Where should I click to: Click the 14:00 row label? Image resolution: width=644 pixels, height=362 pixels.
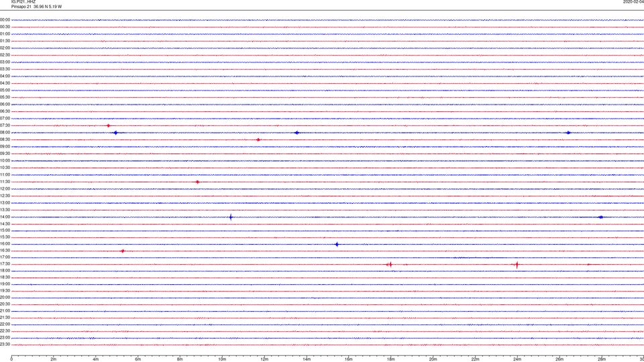(5, 217)
